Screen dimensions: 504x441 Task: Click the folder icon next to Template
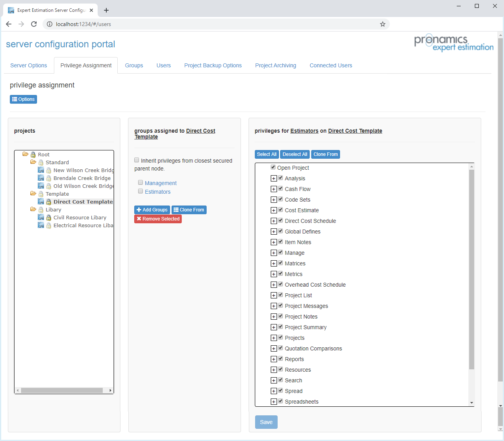33,194
